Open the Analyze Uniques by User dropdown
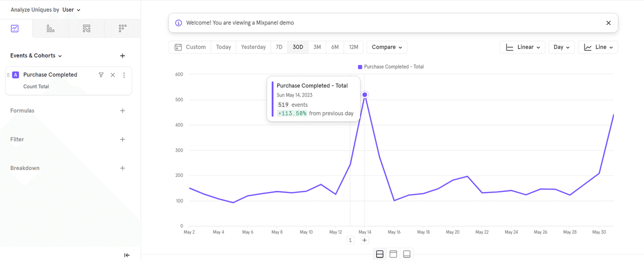The height and width of the screenshot is (260, 644). [x=46, y=10]
